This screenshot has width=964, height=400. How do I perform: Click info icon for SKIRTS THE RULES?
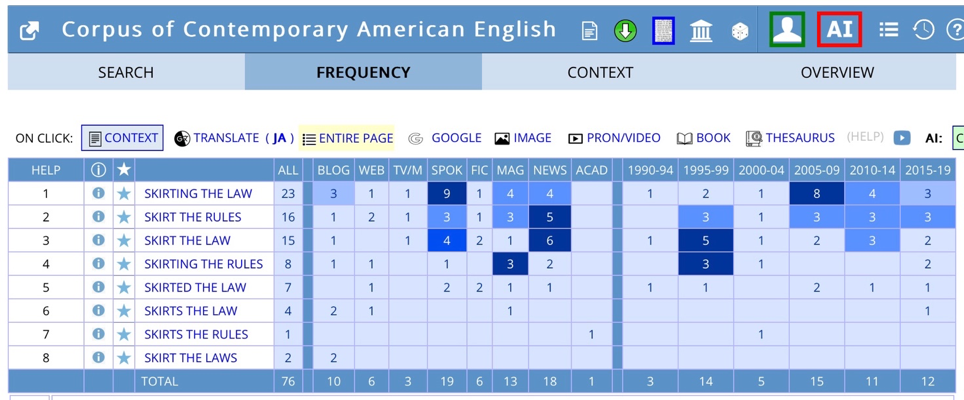(98, 334)
